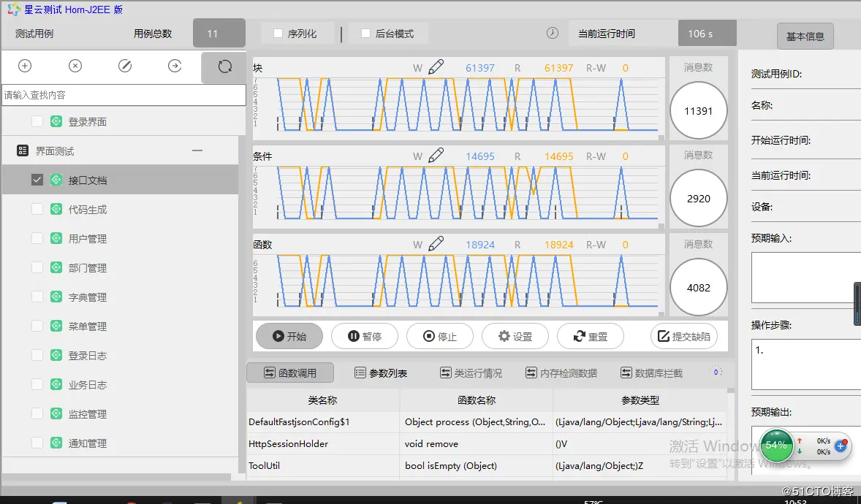Click the refresh test case list icon

224,67
